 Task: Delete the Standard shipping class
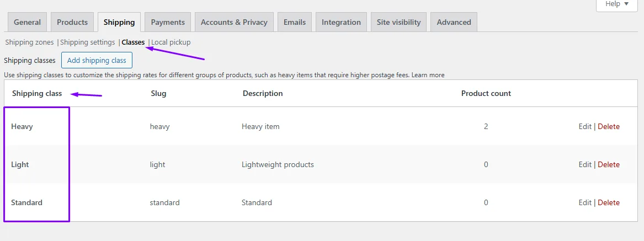(x=609, y=202)
